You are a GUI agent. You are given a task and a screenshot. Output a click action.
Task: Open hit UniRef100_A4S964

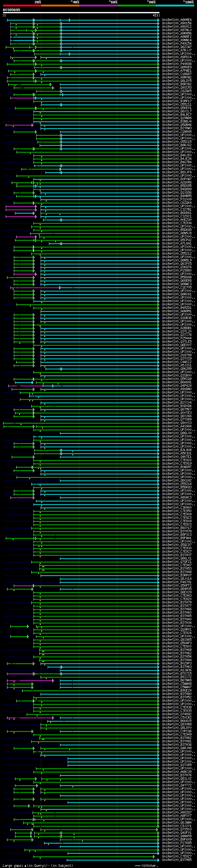click(x=177, y=426)
